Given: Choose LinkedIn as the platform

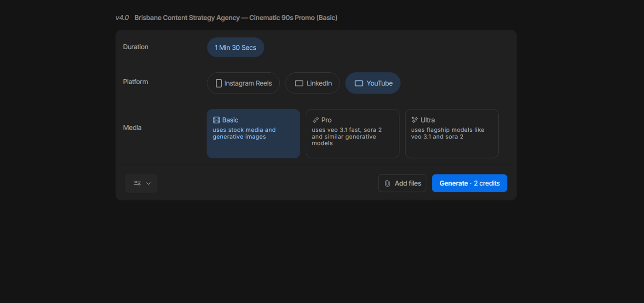Looking at the screenshot, I should (x=319, y=83).
